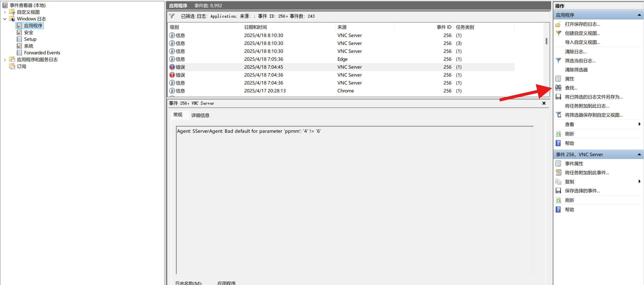The width and height of the screenshot is (644, 285).
Task: Sort by the 来源 column header
Action: click(364, 27)
